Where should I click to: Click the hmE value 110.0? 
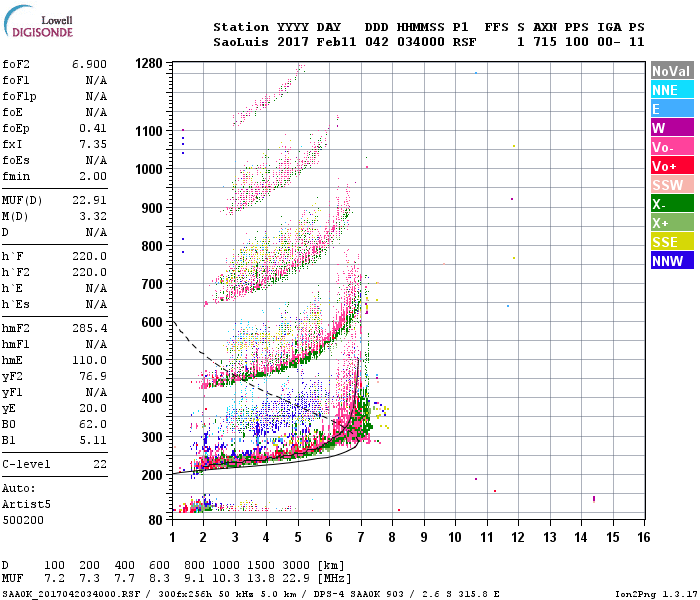tap(89, 361)
